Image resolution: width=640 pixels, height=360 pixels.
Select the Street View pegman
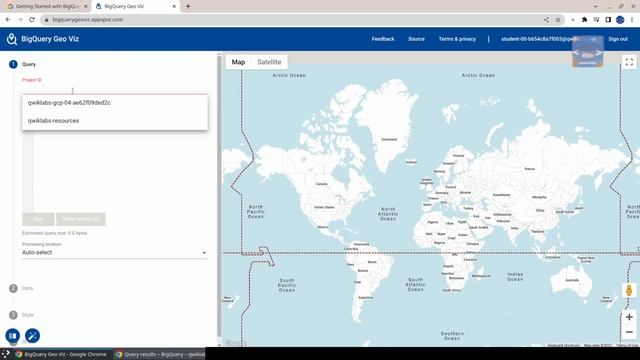(629, 290)
